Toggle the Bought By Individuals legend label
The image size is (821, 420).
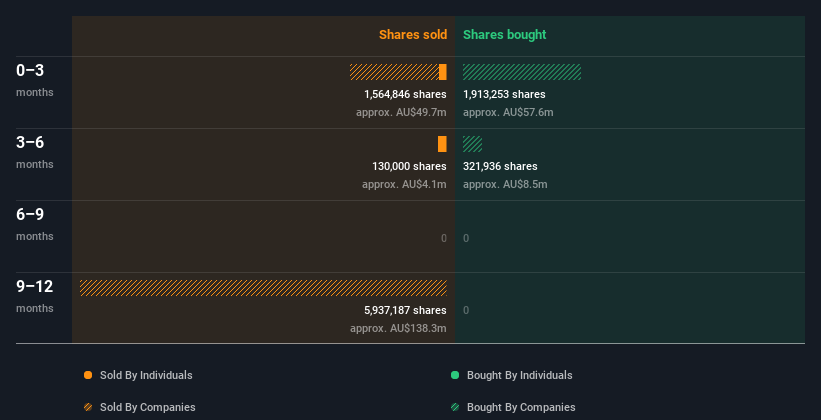519,375
